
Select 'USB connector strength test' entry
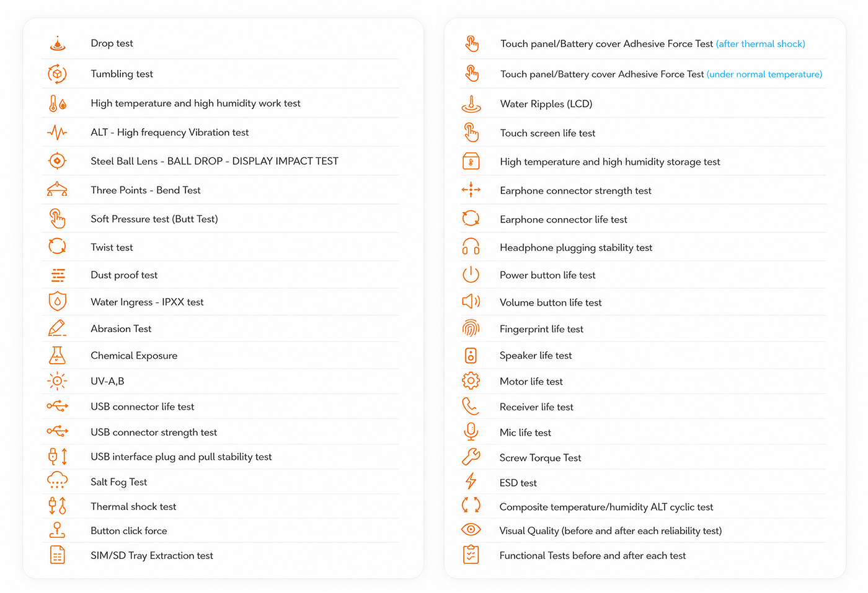point(154,433)
